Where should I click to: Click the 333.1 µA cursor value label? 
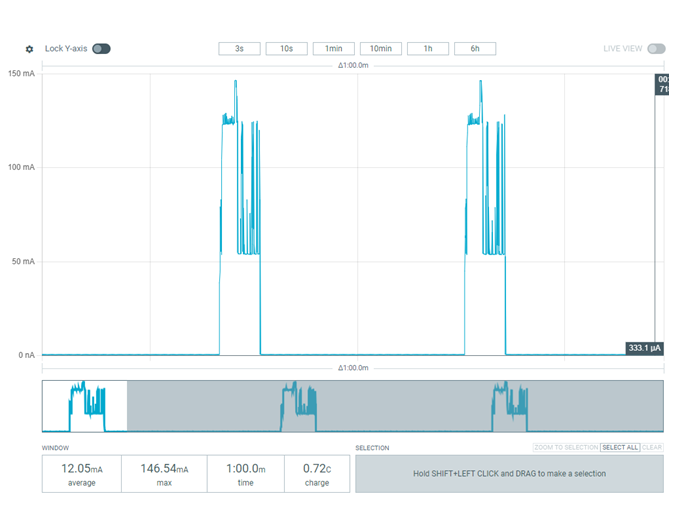click(646, 348)
